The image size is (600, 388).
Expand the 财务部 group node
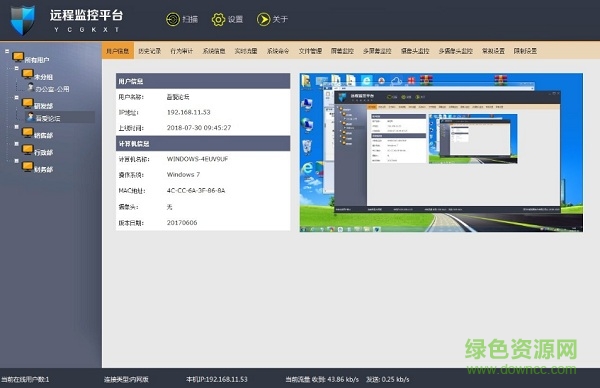(16, 161)
